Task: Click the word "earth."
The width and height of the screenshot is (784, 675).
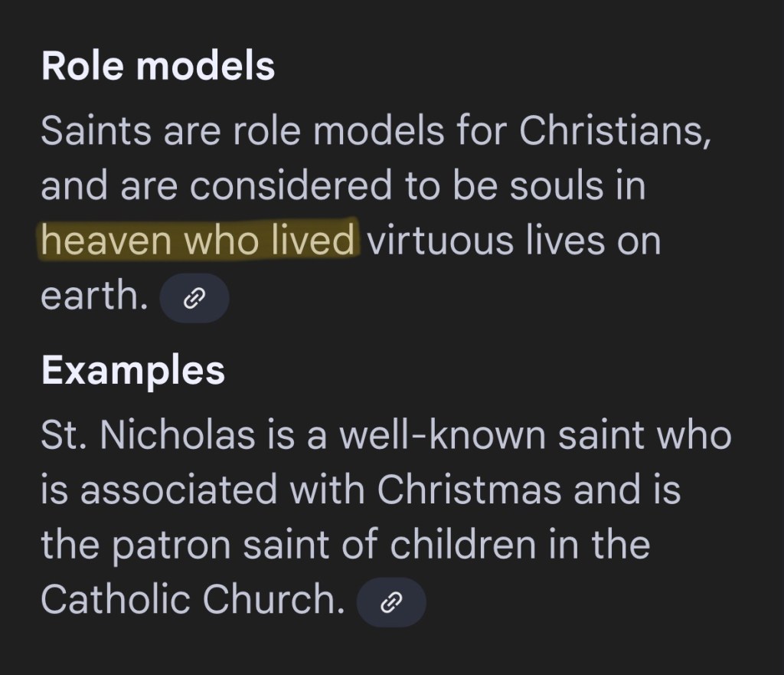Action: pos(94,296)
